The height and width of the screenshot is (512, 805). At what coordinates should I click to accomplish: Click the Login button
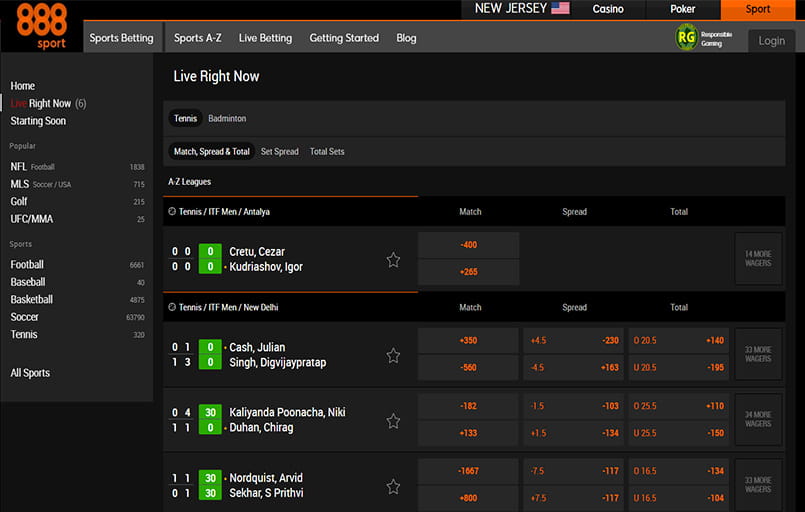(x=772, y=41)
